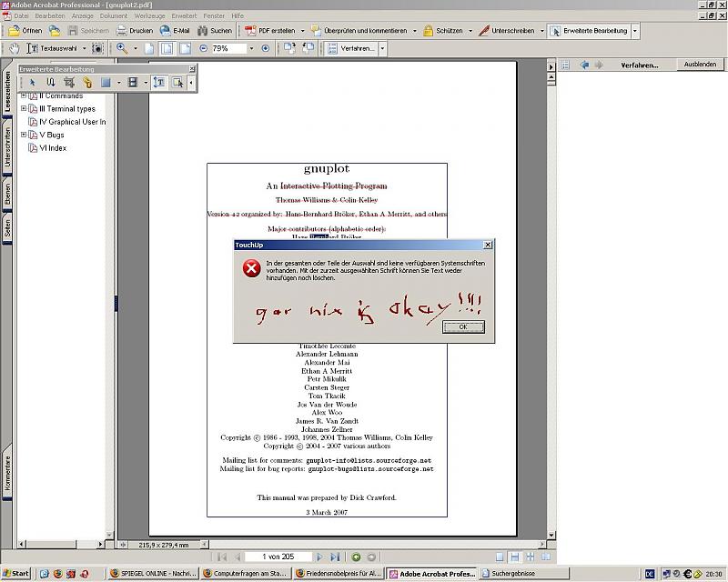
Task: Jump to the last page
Action: coord(335,557)
